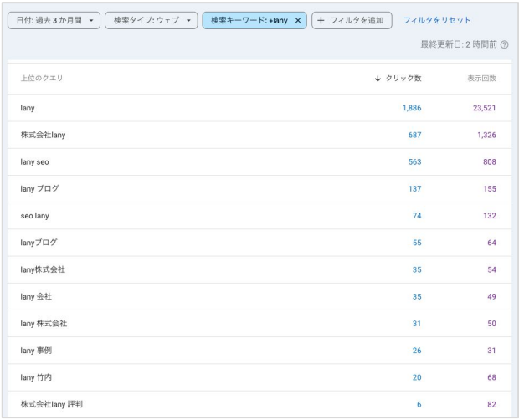The image size is (519, 420).
Task: Click the click count 1,886
Action: pyautogui.click(x=412, y=108)
